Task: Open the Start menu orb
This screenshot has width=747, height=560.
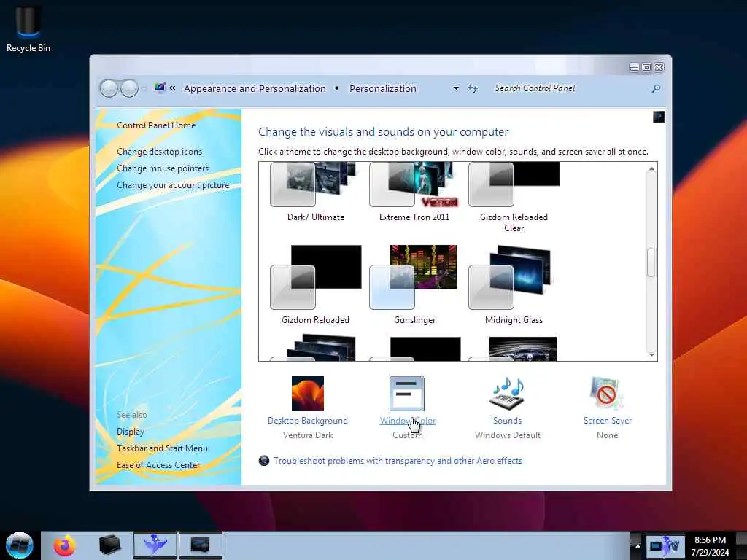Action: click(19, 545)
